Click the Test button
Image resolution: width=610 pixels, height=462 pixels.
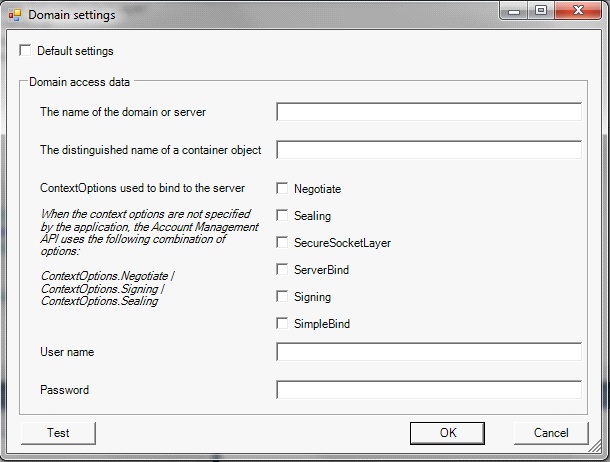point(58,433)
